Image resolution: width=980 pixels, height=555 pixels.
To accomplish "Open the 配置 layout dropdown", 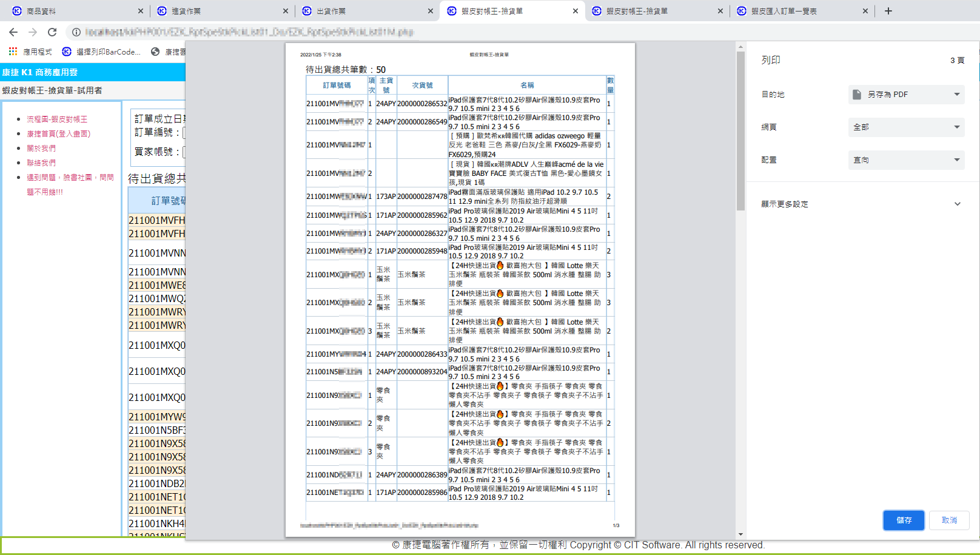I will point(905,160).
